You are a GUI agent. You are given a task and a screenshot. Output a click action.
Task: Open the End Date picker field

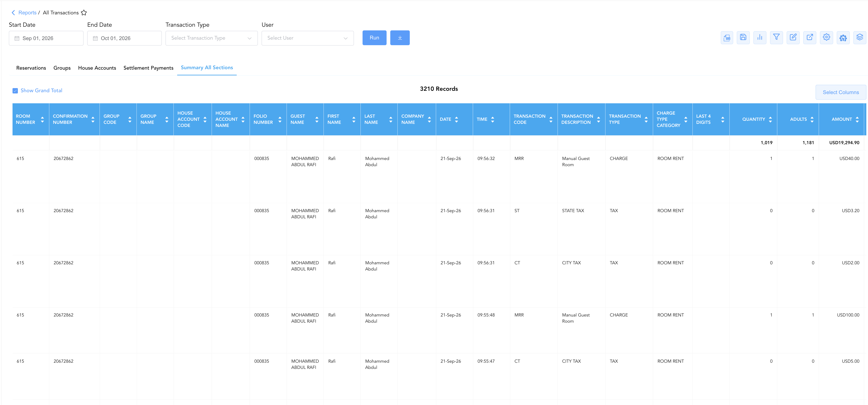click(124, 38)
